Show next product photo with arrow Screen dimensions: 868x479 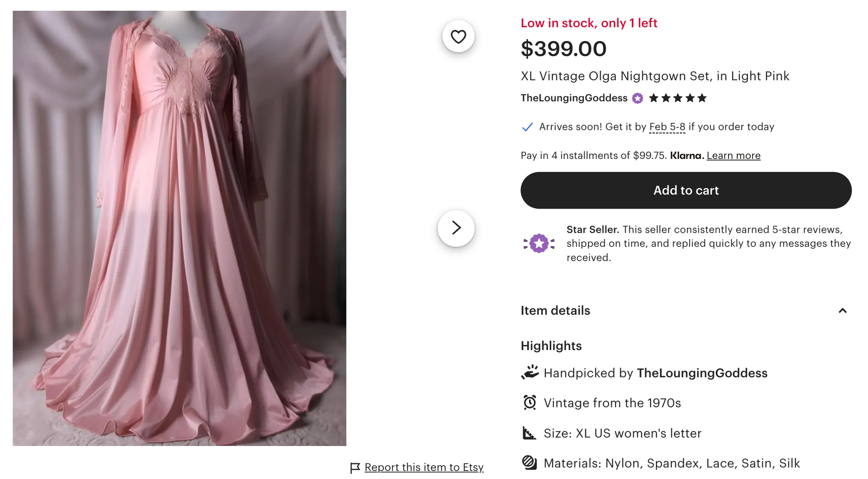point(456,228)
